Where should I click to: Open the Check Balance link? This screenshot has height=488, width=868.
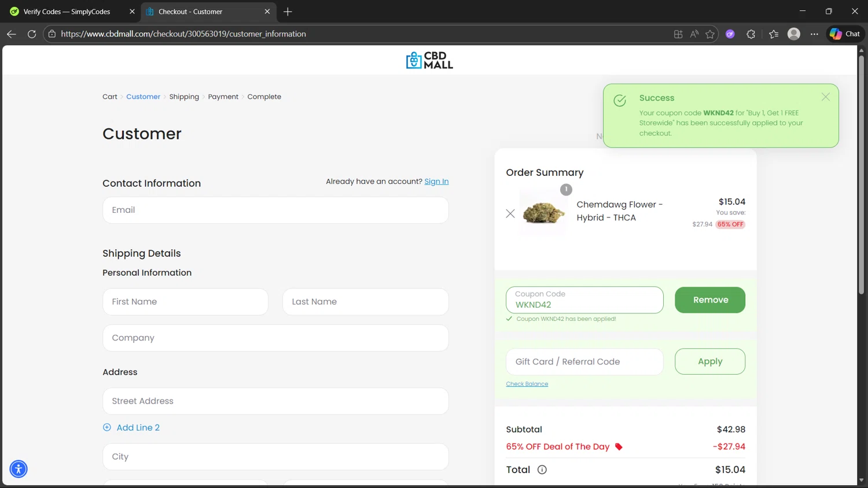click(x=527, y=384)
